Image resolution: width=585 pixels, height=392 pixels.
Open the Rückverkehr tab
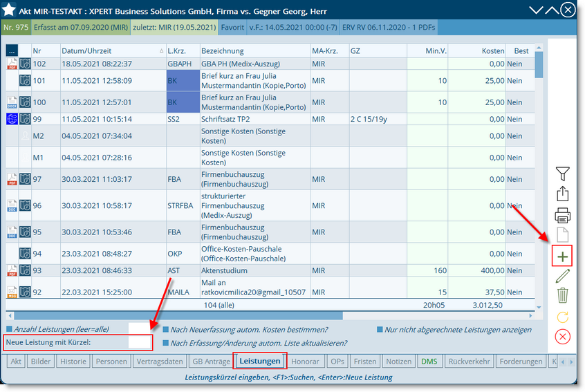[x=469, y=362]
